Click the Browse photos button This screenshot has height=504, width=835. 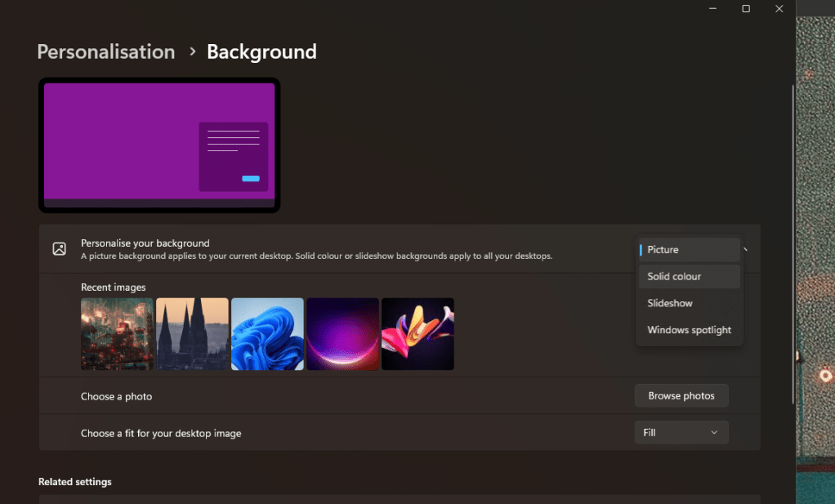681,396
